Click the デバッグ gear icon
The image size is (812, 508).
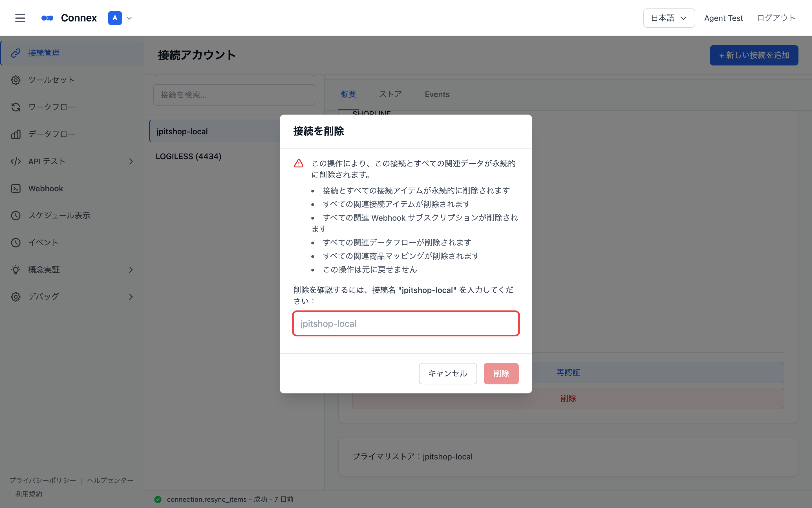pos(16,297)
